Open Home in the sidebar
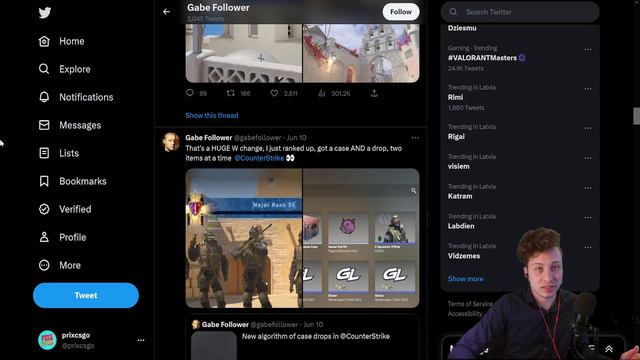The width and height of the screenshot is (640, 360). coord(71,41)
